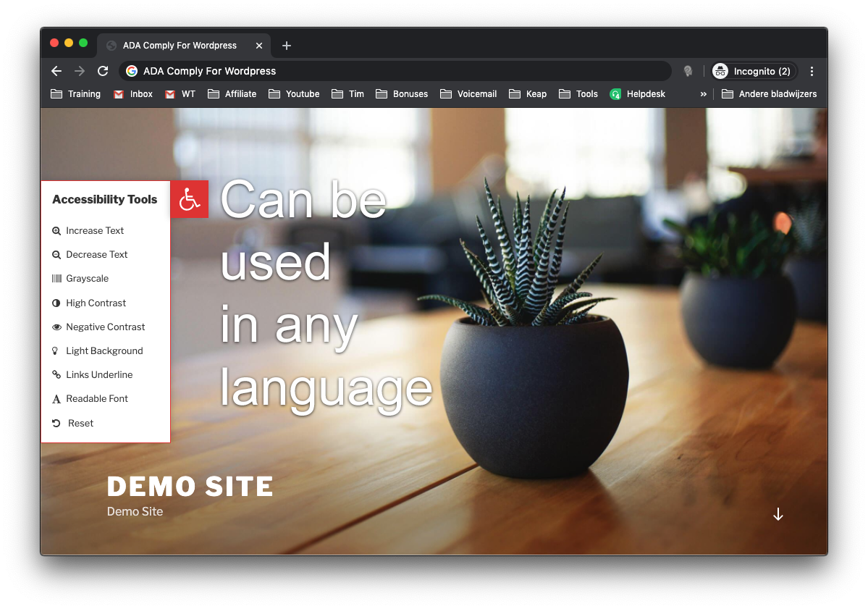Click the barcode icon beside Grayscale
Image resolution: width=868 pixels, height=609 pixels.
(x=56, y=279)
